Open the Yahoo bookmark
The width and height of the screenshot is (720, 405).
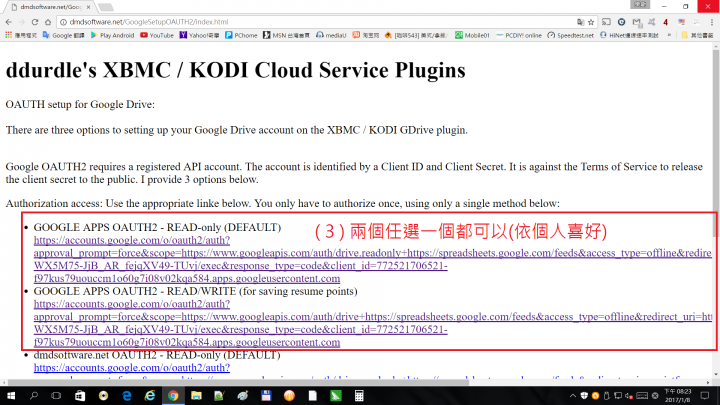(x=199, y=35)
